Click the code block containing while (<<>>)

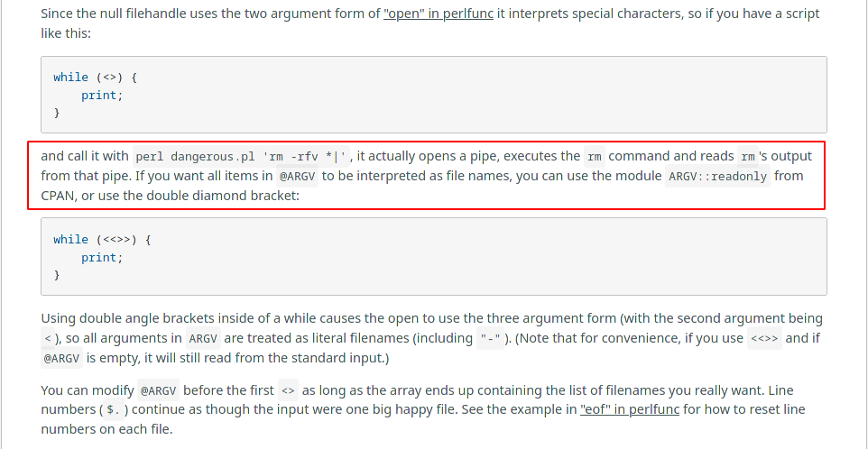point(433,257)
